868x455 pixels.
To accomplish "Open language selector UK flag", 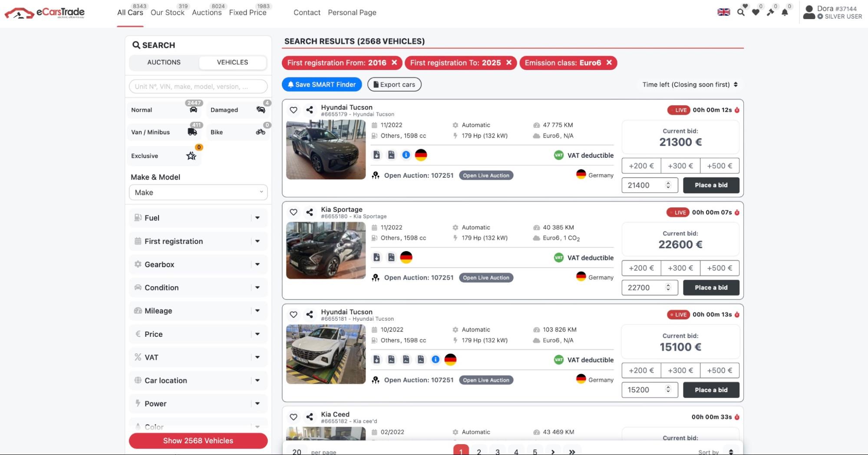I will tap(723, 12).
